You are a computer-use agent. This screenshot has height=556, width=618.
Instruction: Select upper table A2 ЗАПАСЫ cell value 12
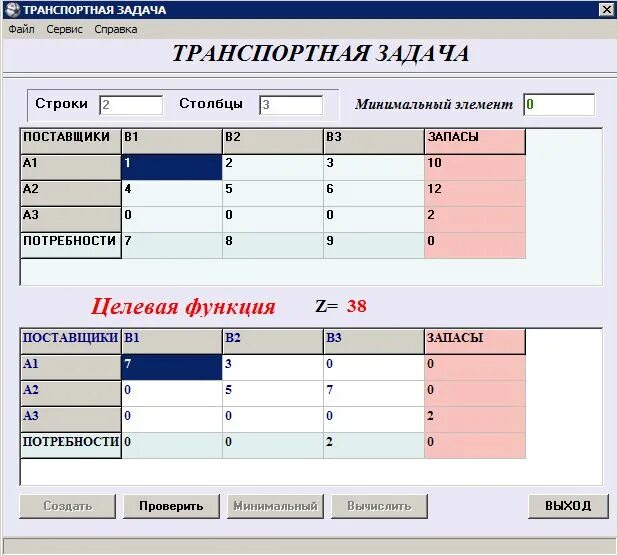point(475,193)
